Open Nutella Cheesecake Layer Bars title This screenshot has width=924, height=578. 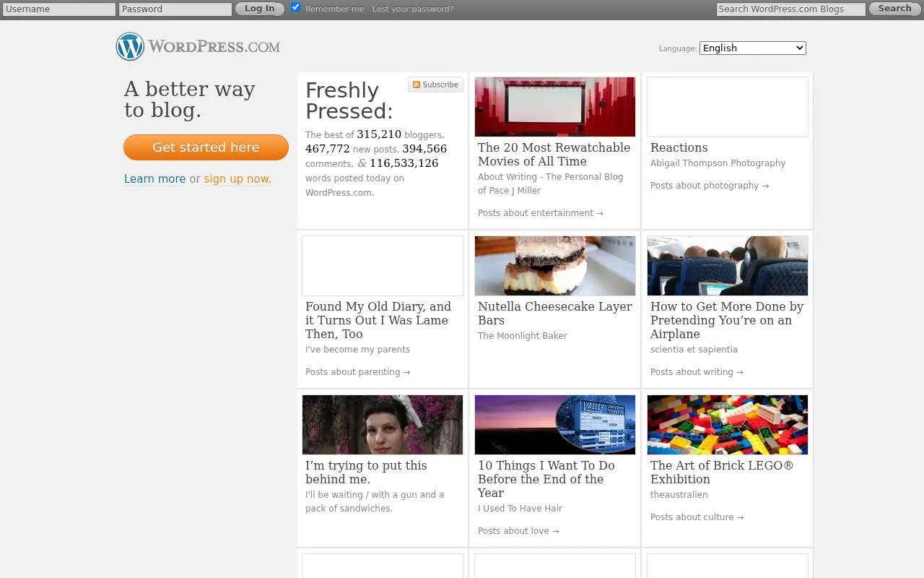pos(554,313)
